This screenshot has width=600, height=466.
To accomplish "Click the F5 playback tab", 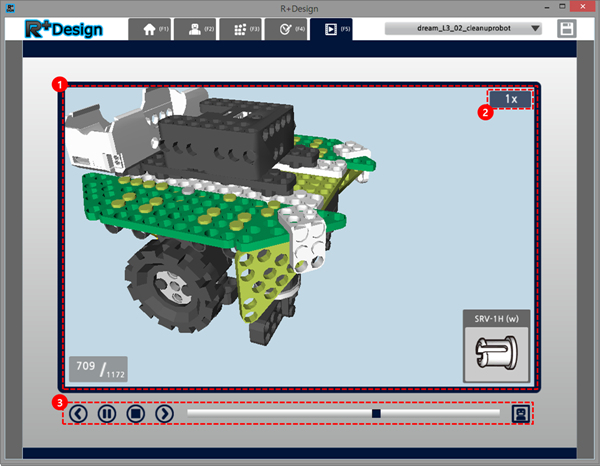I will pos(331,29).
